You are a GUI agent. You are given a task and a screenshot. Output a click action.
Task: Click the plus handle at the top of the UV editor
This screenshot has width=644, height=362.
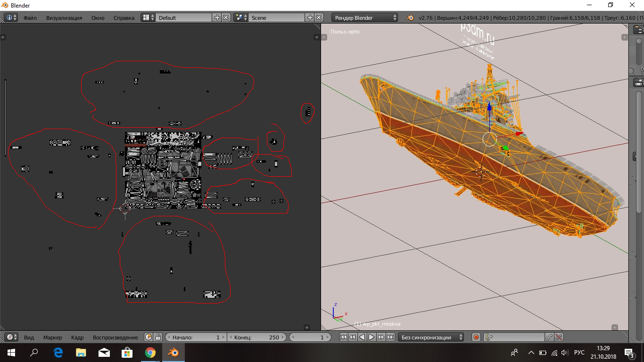(315, 36)
